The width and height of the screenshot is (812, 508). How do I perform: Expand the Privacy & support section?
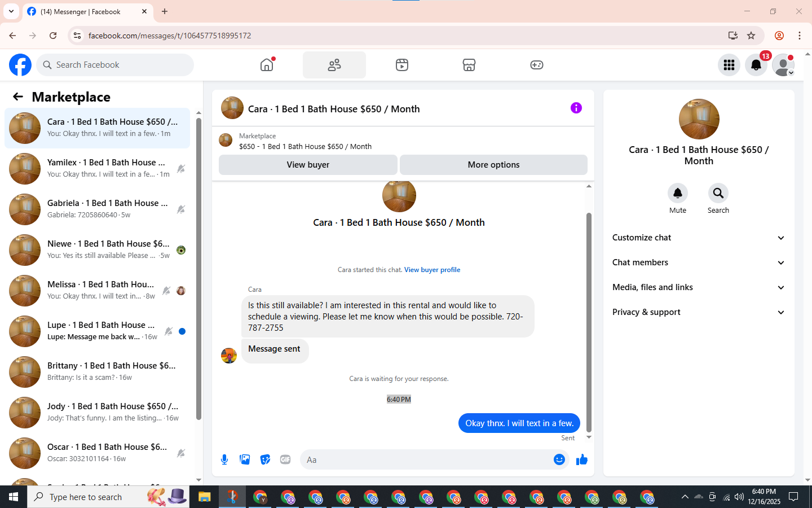tap(699, 312)
